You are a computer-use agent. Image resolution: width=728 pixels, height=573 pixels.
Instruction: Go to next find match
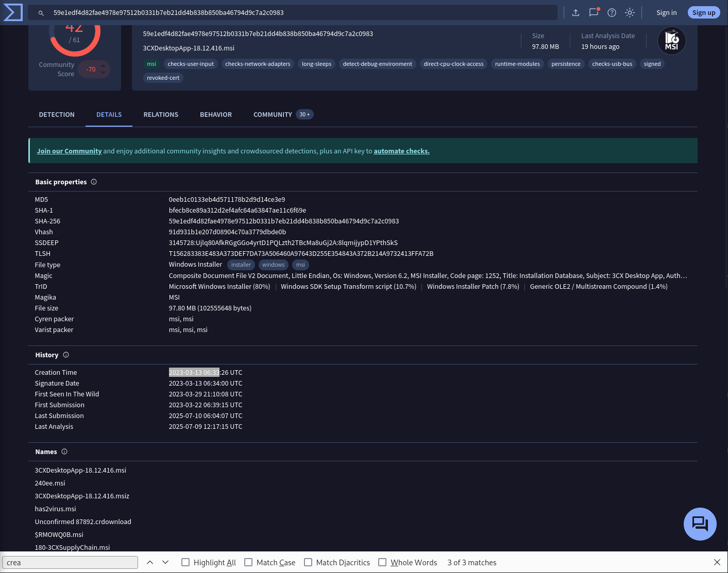pyautogui.click(x=165, y=562)
